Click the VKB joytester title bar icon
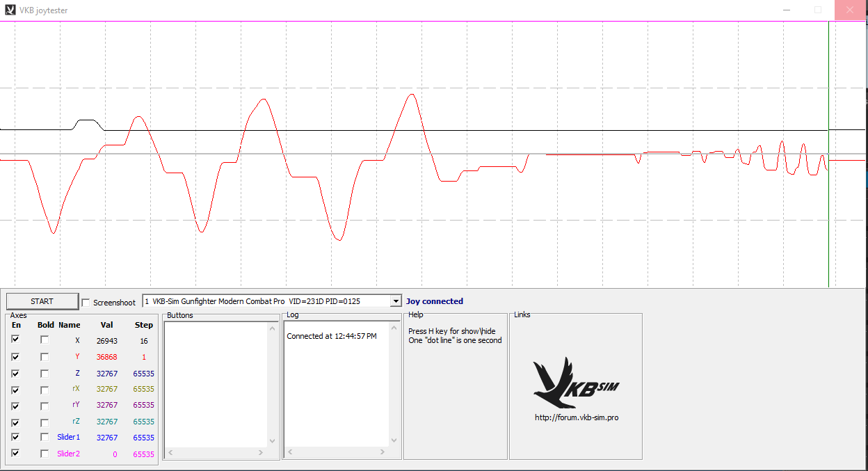The height and width of the screenshot is (471, 868). [x=10, y=10]
